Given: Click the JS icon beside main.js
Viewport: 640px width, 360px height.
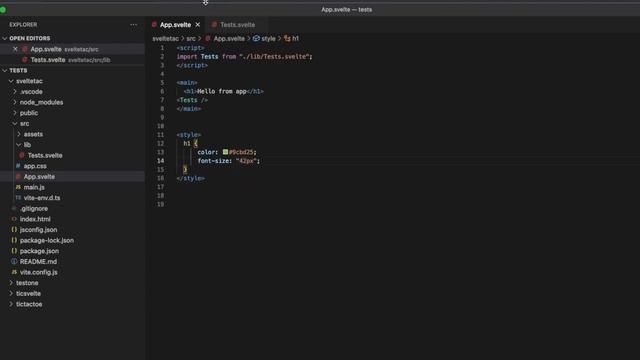Looking at the screenshot, I should pyautogui.click(x=18, y=187).
